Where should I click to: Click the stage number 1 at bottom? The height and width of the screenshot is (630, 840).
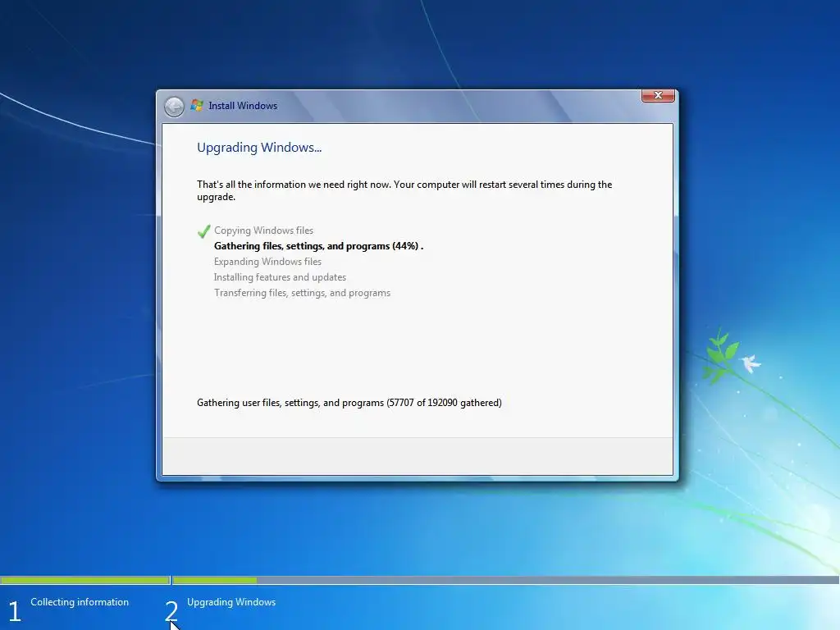15,612
